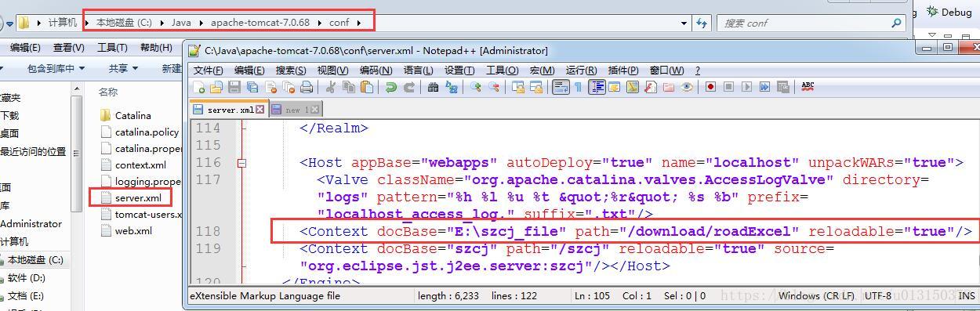Image resolution: width=980 pixels, height=311 pixels.
Task: Toggle Folder as Workspace icon
Action: pyautogui.click(x=669, y=87)
